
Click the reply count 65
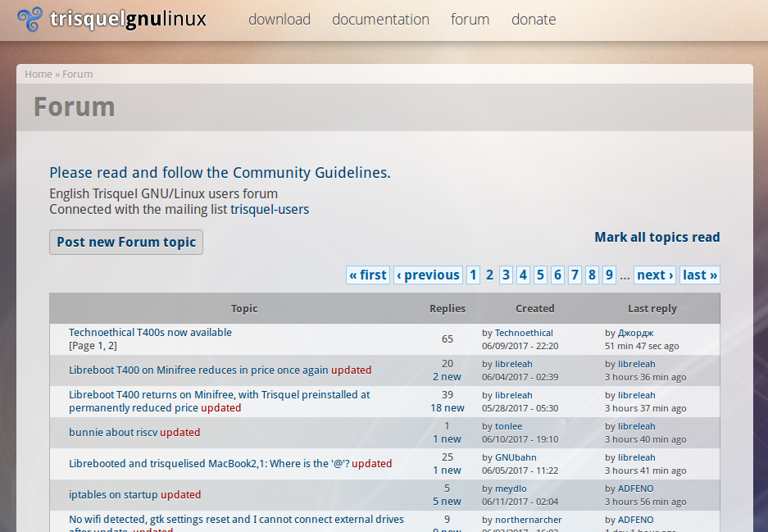coord(448,339)
